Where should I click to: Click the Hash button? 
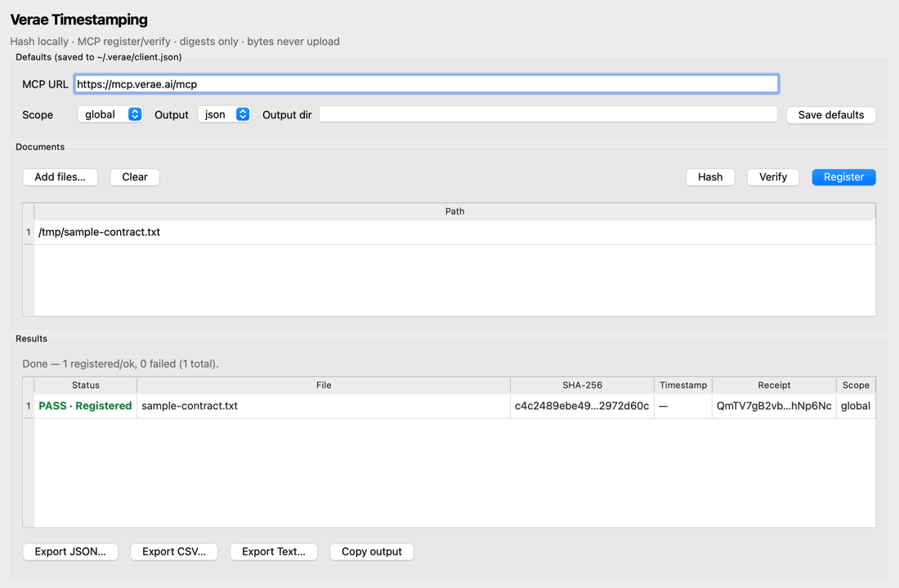pos(710,177)
